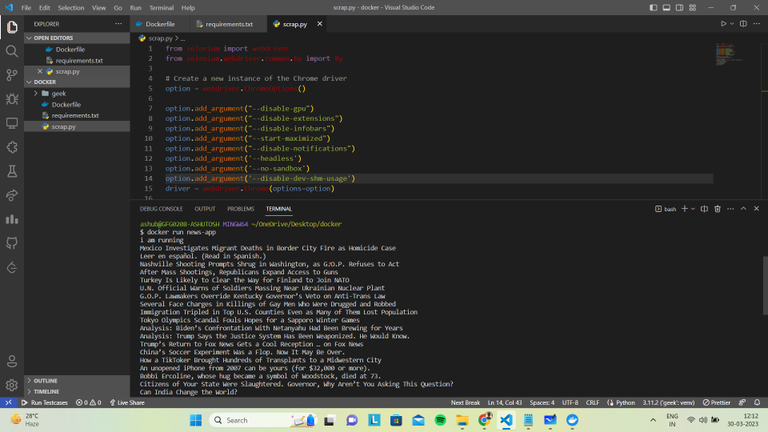
Task: Open the Terminal menu
Action: (161, 7)
